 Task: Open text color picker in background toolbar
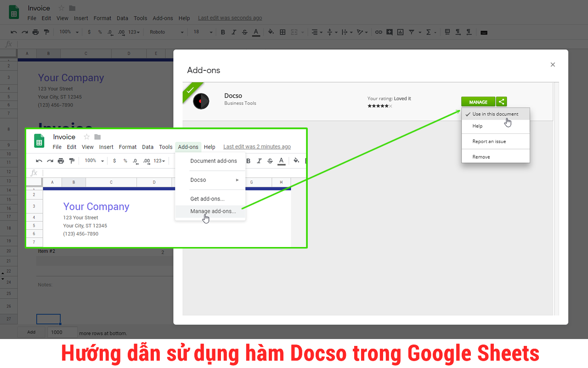pos(256,32)
